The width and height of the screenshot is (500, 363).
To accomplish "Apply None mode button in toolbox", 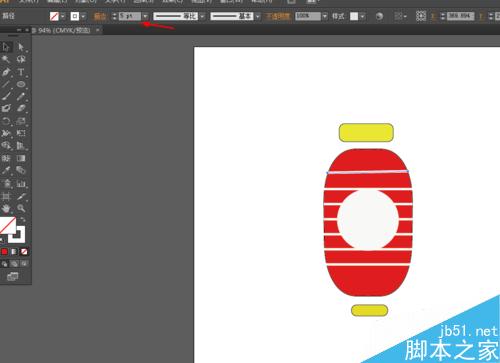I will coord(24,252).
